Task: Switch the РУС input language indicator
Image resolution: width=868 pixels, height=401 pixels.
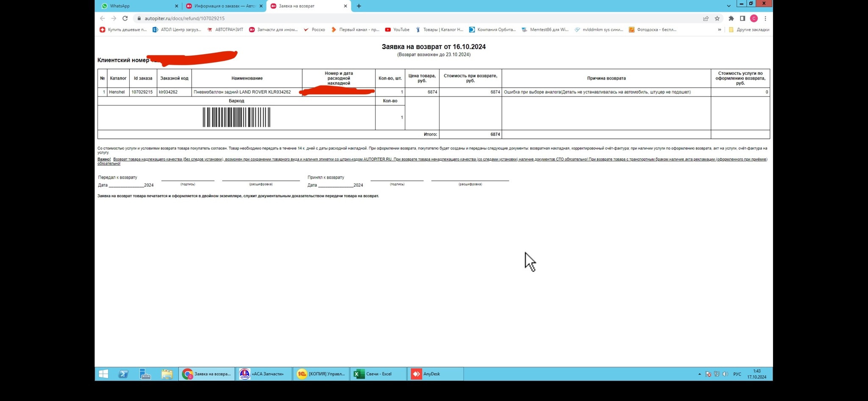Action: click(737, 374)
